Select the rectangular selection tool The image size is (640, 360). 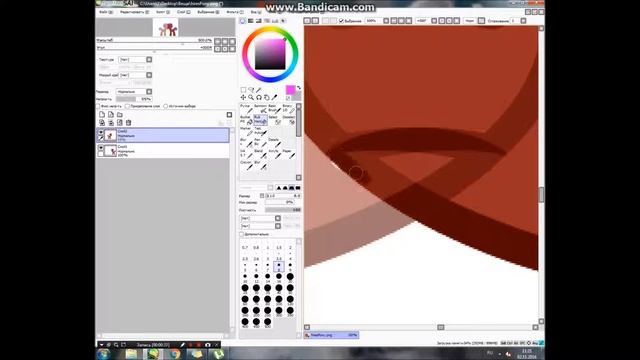tap(243, 90)
